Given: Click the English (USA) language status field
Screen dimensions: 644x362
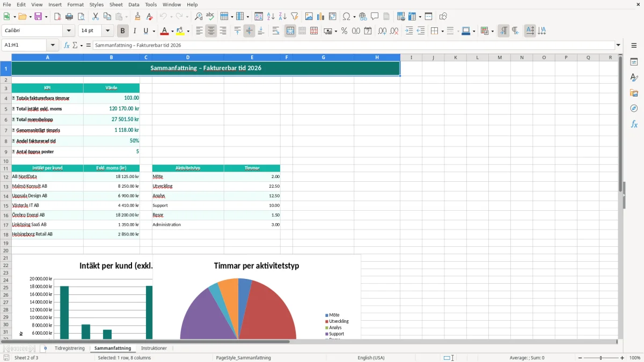Looking at the screenshot, I should coord(371,358).
